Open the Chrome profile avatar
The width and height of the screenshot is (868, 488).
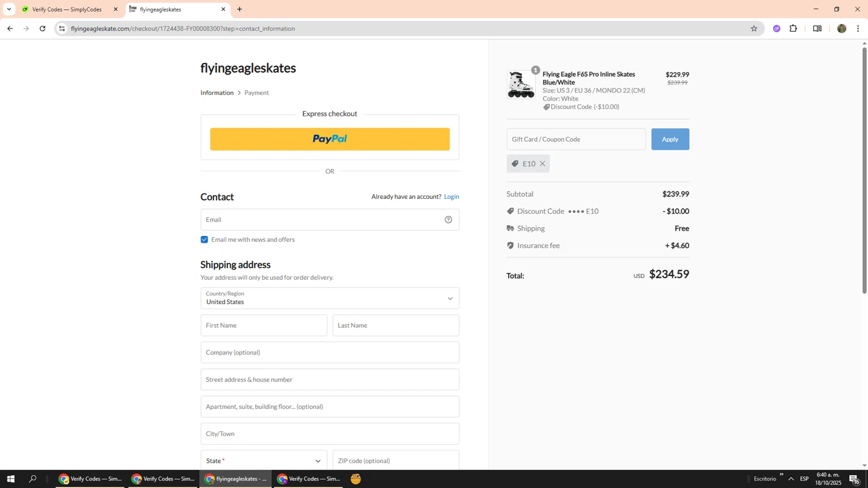841,28
